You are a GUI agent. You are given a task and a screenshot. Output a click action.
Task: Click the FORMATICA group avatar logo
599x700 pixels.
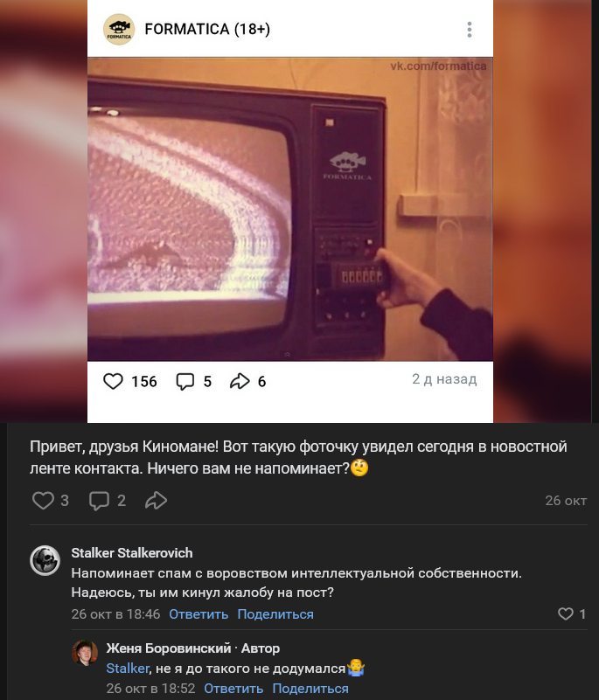[119, 30]
